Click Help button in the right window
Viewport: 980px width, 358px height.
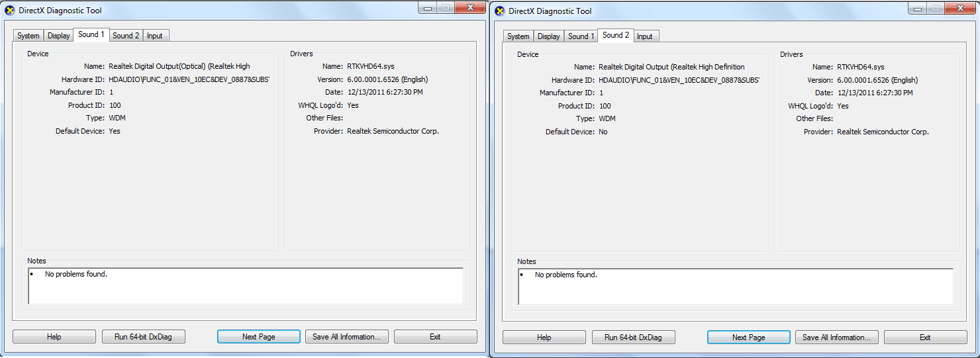(x=544, y=337)
